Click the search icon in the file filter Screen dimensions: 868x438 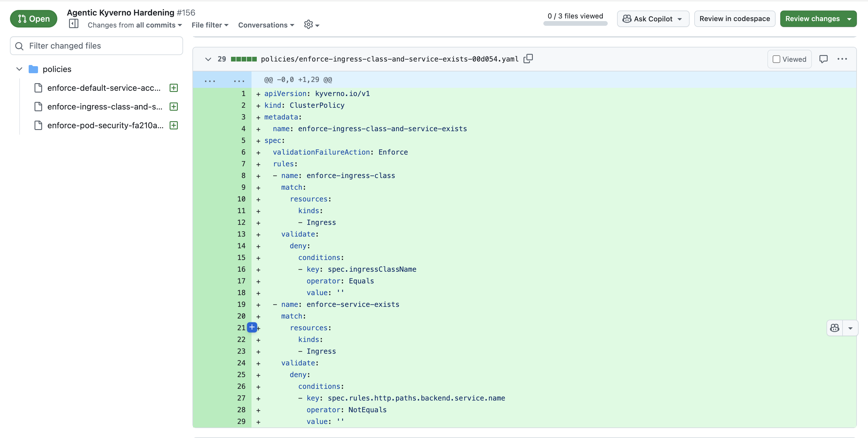click(x=20, y=46)
